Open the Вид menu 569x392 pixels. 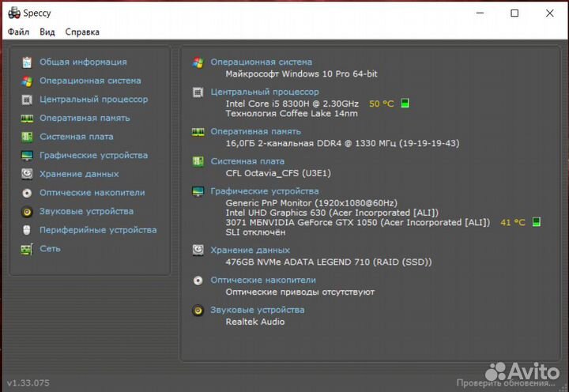pos(47,32)
